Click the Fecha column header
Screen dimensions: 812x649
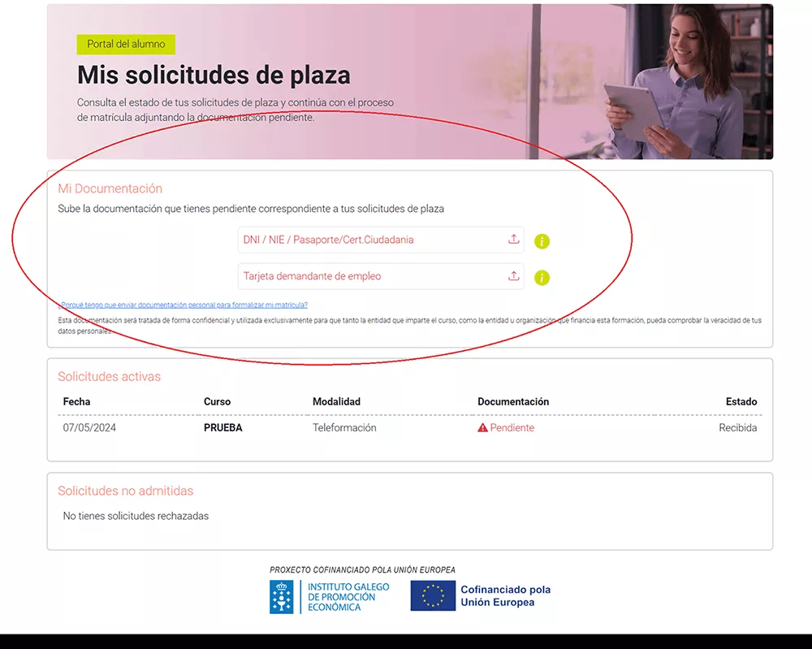76,401
